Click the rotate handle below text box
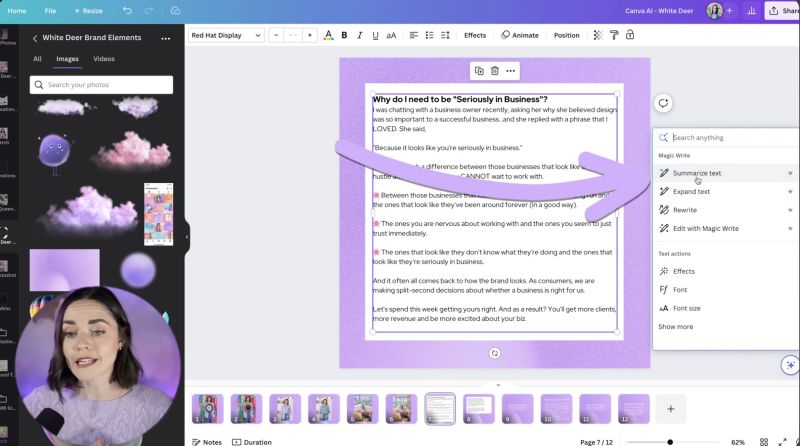The width and height of the screenshot is (800, 446). 494,353
